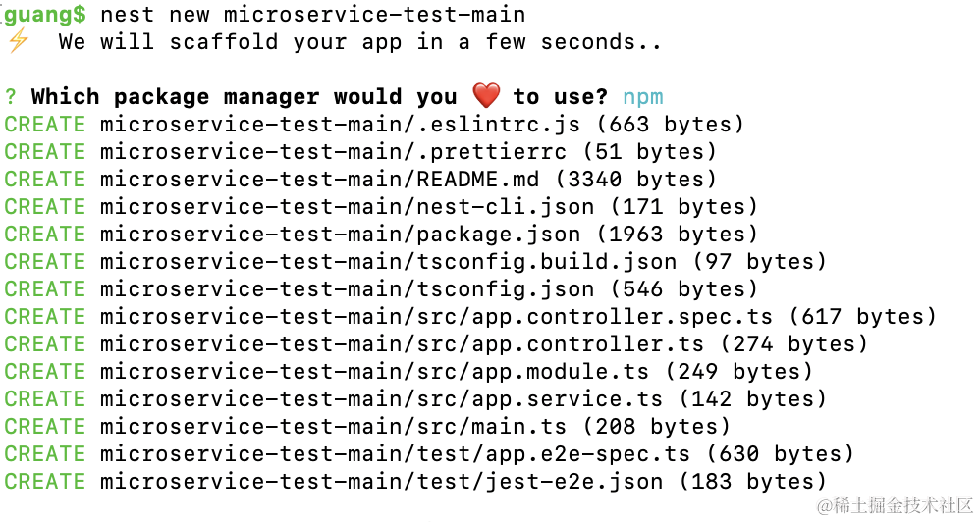This screenshot has width=980, height=522.
Task: Click the nest-cli.json file path
Action: pyautogui.click(x=347, y=207)
